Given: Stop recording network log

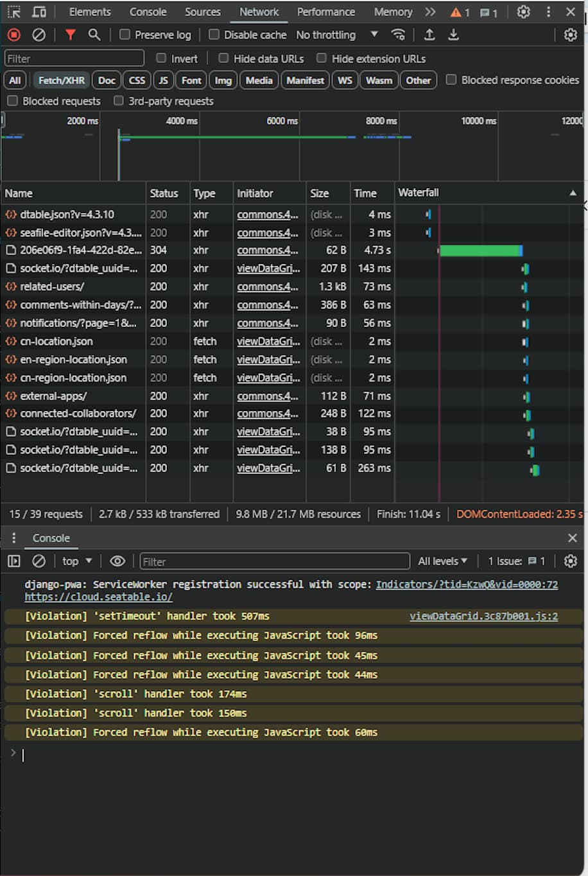Looking at the screenshot, I should [14, 35].
